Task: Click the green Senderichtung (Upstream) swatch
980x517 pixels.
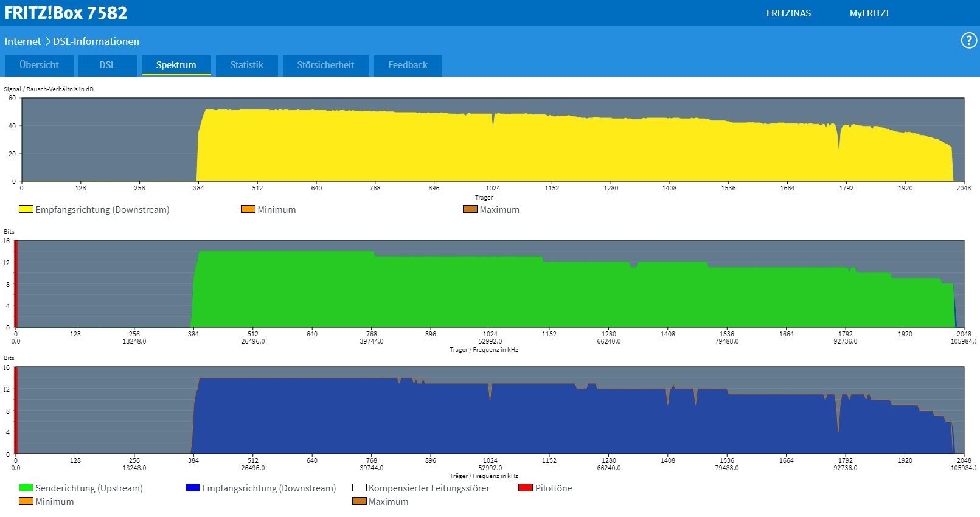Action: coord(26,488)
